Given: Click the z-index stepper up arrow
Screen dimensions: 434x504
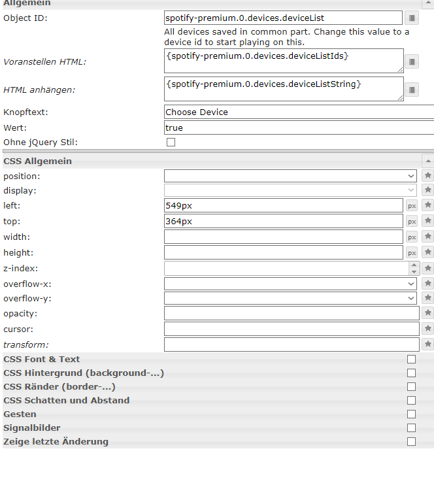Looking at the screenshot, I should click(414, 265).
